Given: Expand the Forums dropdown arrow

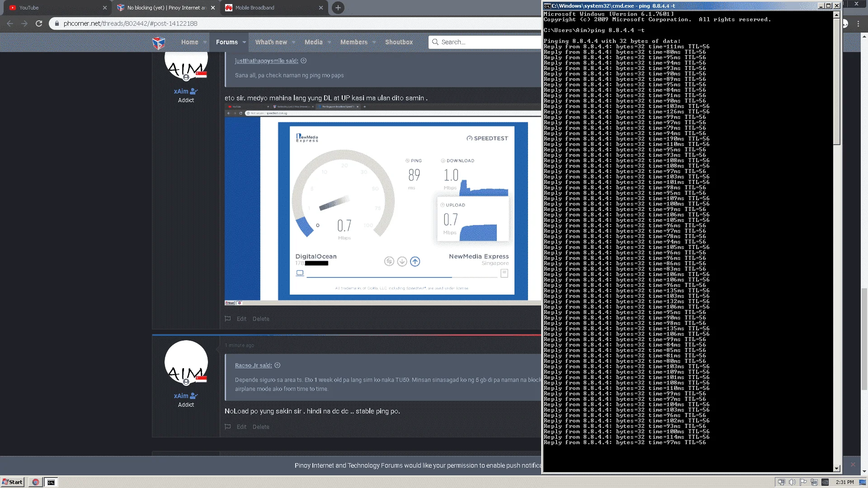Looking at the screenshot, I should click(x=244, y=42).
